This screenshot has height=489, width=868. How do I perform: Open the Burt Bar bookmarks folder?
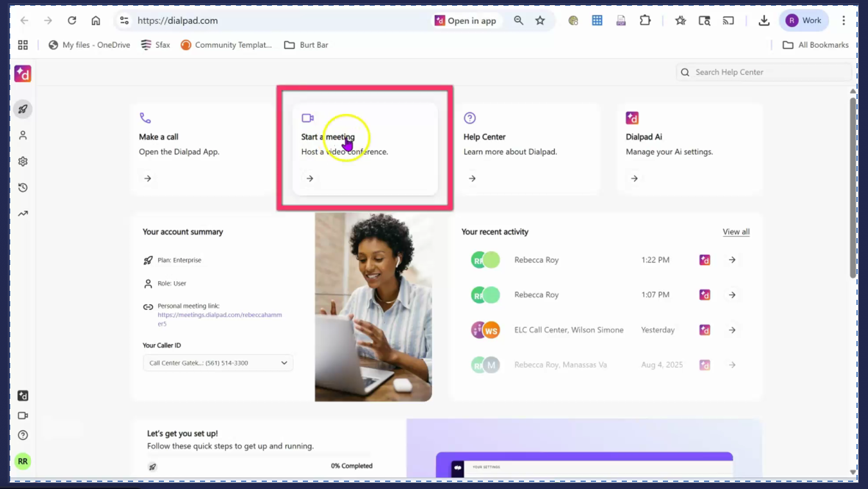[306, 45]
